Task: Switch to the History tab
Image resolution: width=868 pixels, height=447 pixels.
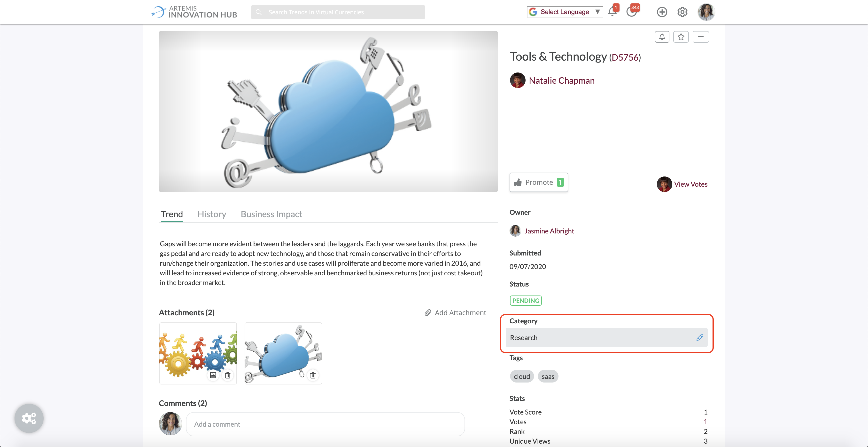Action: [x=212, y=214]
